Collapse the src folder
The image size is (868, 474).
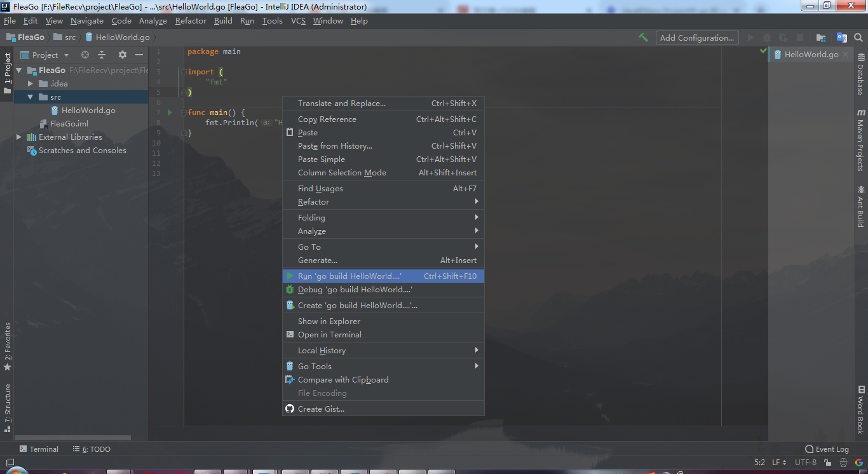pos(29,97)
